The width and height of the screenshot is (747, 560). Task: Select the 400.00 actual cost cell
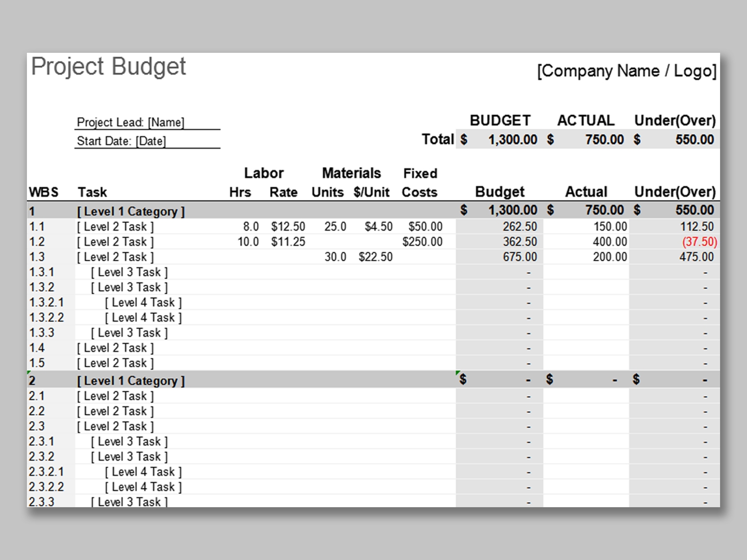click(x=610, y=242)
